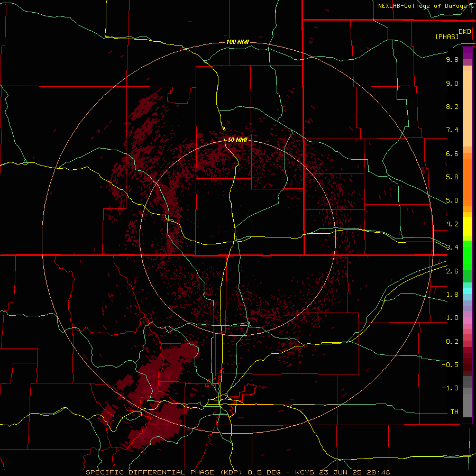Viewport: 476px width, 476px height.
Task: Click the 6.6 value on the scale
Action: pos(452,153)
